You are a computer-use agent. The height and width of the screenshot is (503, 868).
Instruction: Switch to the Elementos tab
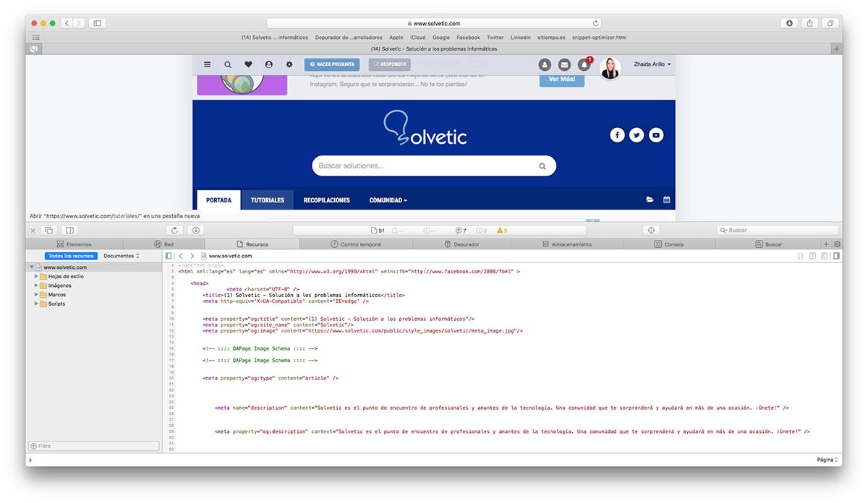point(75,244)
